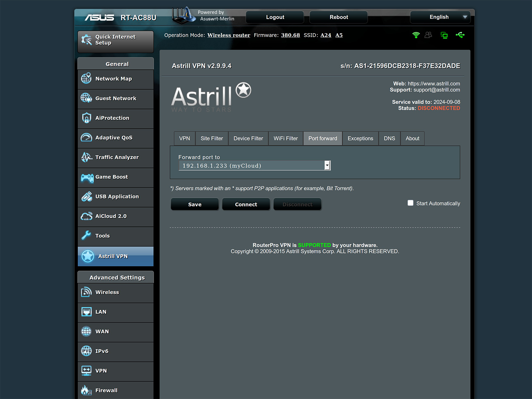The height and width of the screenshot is (399, 532).
Task: Open the Device Filter tab
Action: pos(248,138)
